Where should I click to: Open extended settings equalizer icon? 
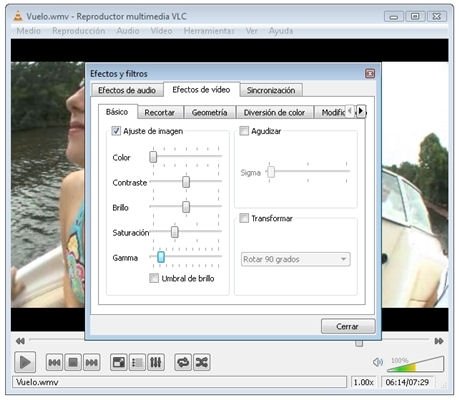[155, 362]
